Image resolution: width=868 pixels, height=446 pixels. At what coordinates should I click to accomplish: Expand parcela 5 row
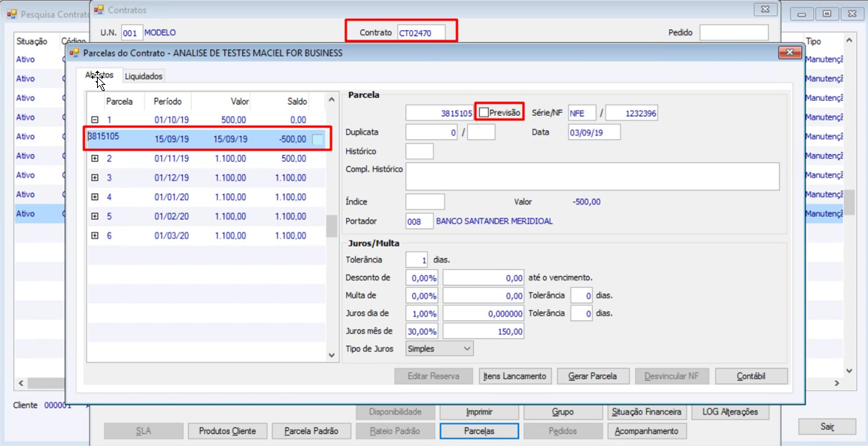pos(95,217)
